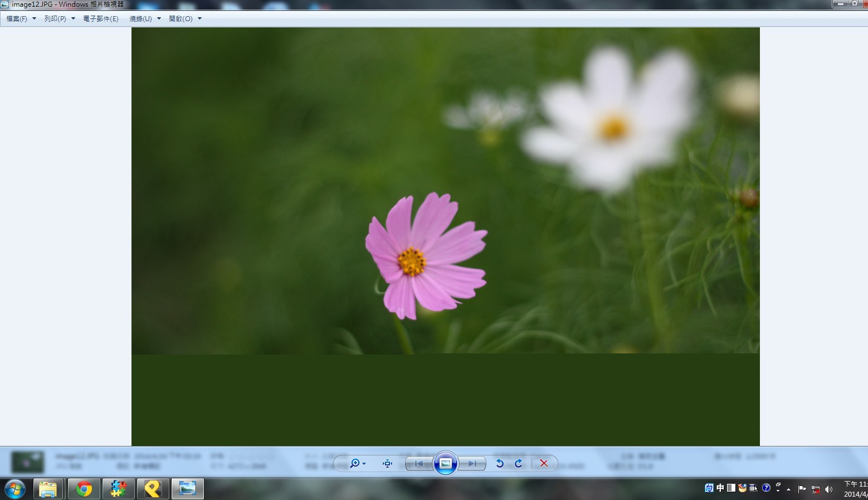Rotate the image counterclockwise
The image size is (868, 500).
click(500, 464)
